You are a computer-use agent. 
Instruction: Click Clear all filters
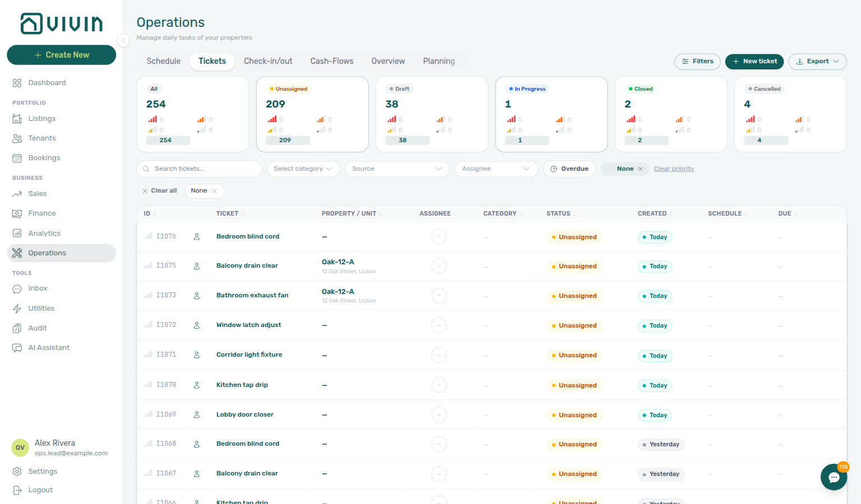coord(159,191)
